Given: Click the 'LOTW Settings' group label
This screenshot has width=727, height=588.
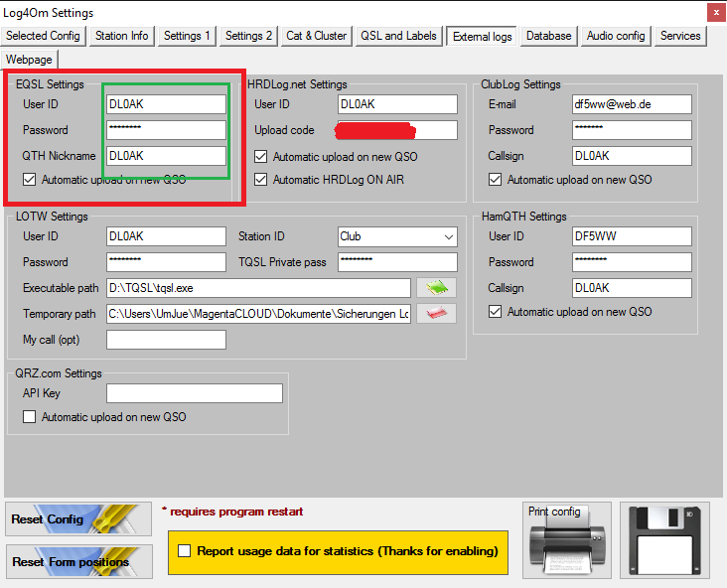Looking at the screenshot, I should [x=52, y=217].
